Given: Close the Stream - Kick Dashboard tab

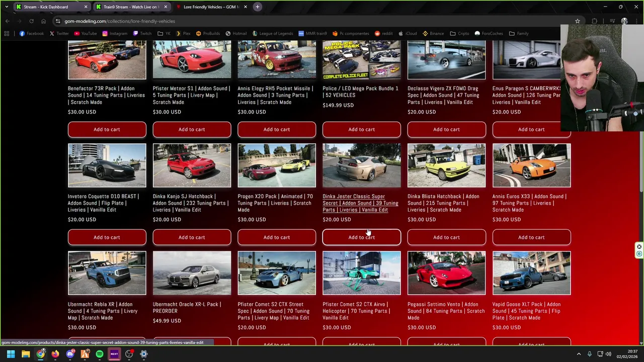Looking at the screenshot, I should point(86,7).
